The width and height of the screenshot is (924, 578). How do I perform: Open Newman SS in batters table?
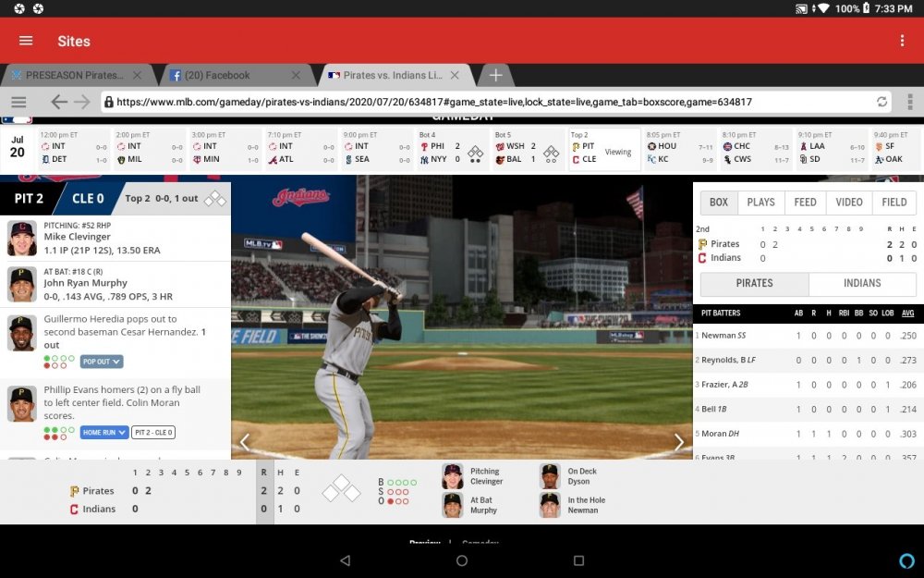[723, 336]
